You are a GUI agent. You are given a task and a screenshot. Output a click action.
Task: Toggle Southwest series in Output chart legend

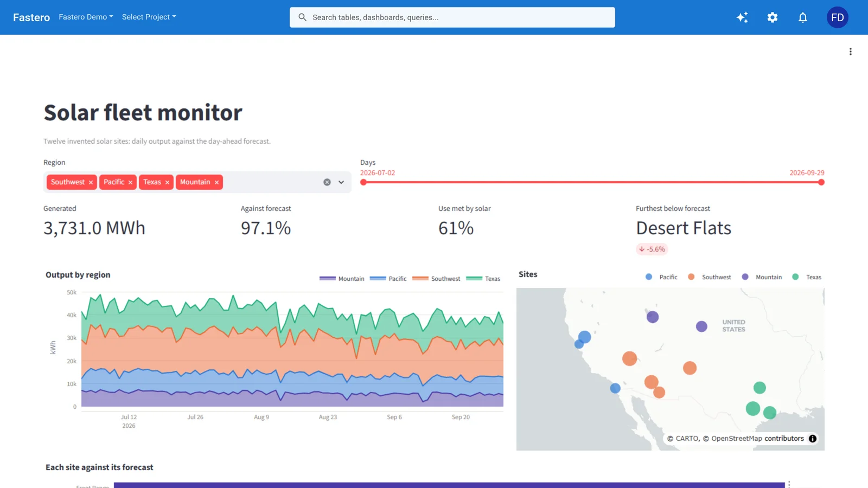pos(436,279)
